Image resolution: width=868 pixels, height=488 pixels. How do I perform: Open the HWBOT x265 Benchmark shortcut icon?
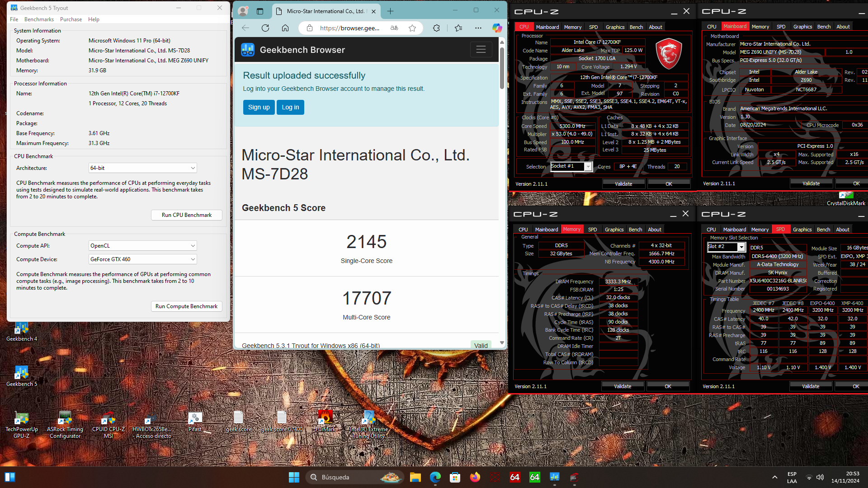(x=151, y=425)
